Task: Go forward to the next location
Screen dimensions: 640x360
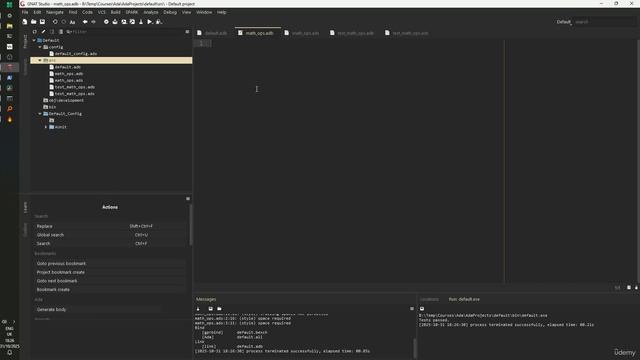Action: (93, 22)
